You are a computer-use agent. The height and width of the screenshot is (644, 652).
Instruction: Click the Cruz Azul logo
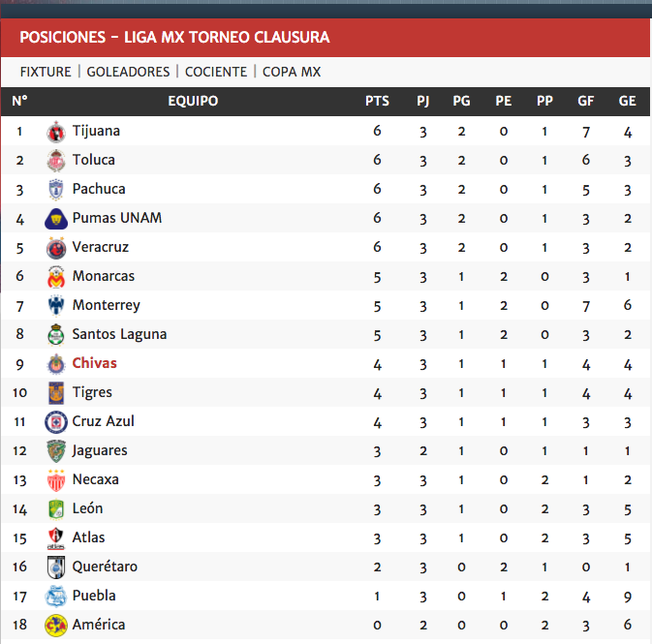pos(56,422)
